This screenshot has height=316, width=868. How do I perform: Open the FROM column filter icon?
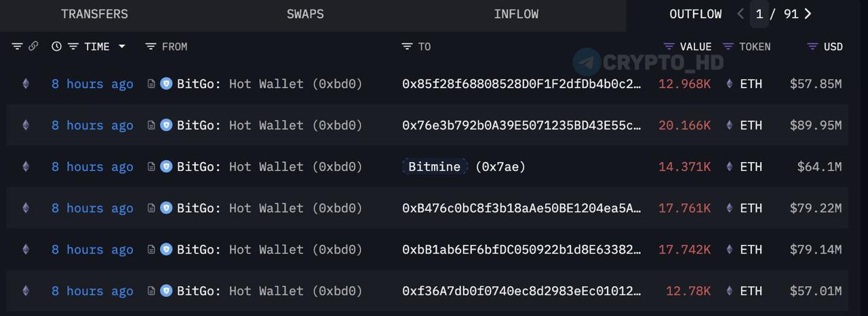151,47
